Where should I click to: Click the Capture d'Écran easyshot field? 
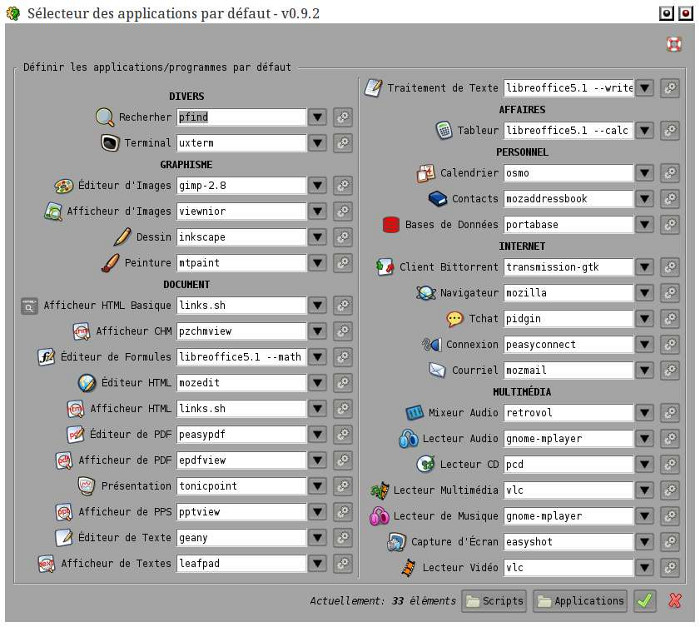pos(568,541)
